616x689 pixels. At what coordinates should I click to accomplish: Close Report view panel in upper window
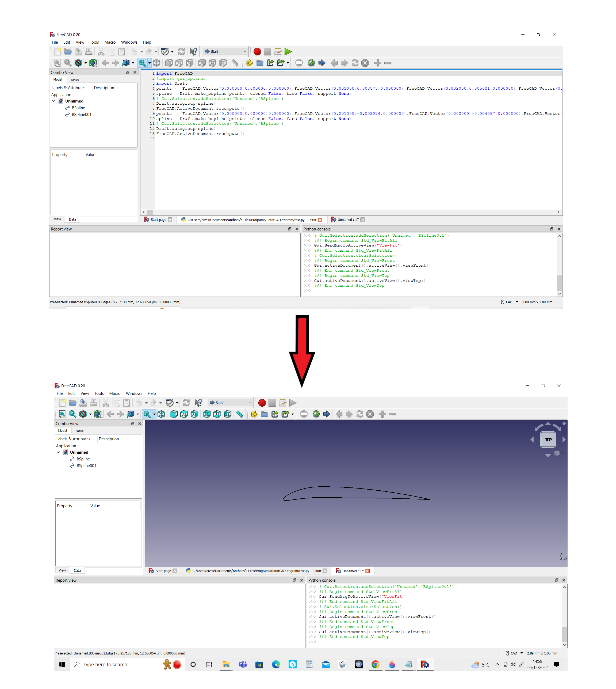pos(297,229)
